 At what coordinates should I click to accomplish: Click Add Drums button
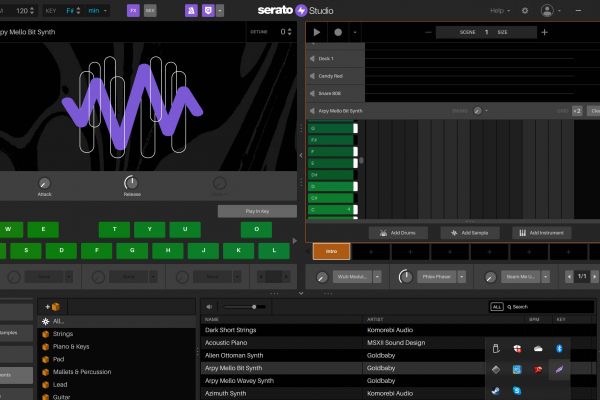[398, 233]
